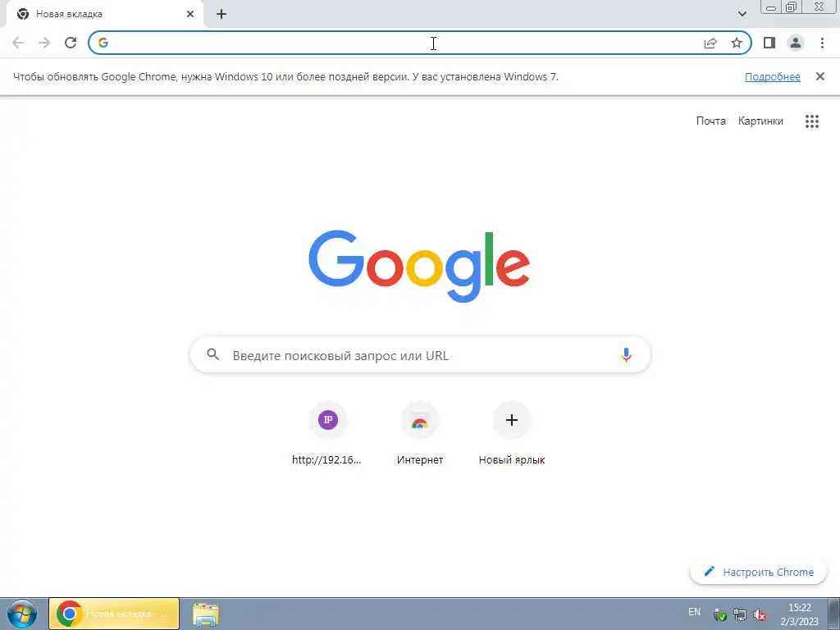Bookmark this tab with the star icon

(x=737, y=43)
